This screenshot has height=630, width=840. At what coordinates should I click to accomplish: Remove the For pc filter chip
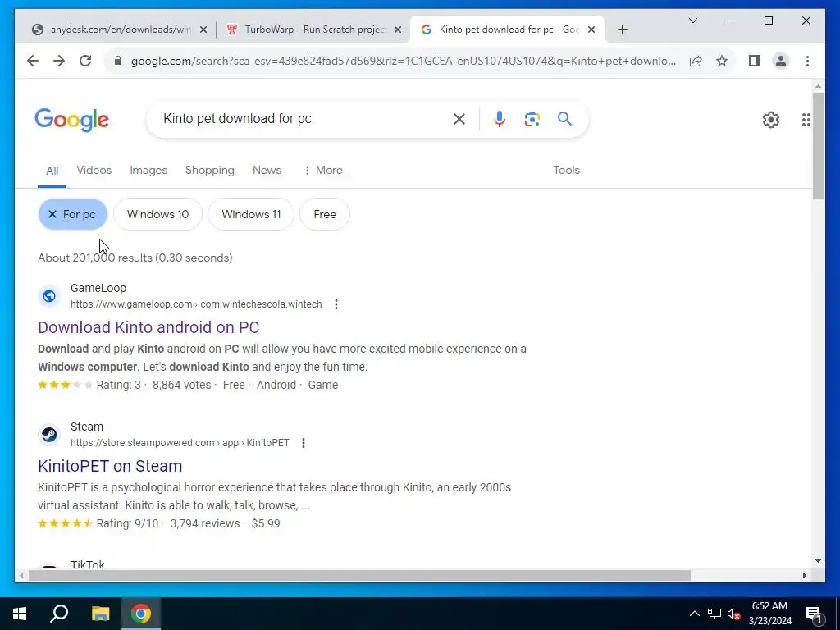(73, 214)
